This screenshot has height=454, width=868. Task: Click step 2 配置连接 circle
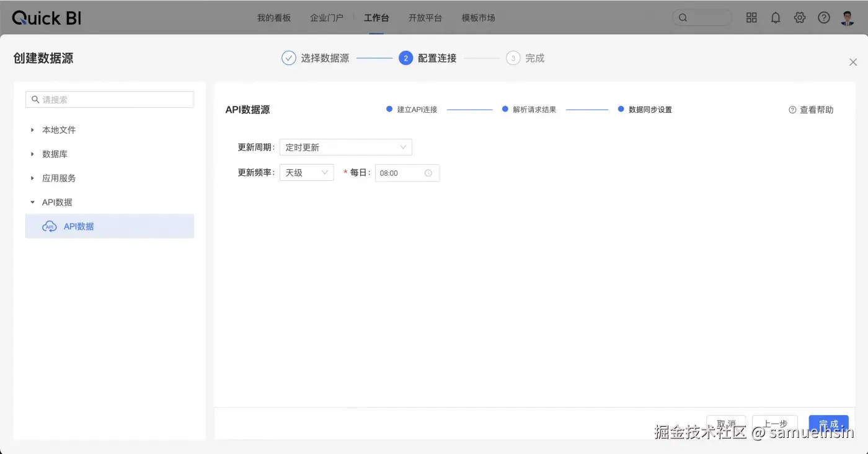coord(406,58)
